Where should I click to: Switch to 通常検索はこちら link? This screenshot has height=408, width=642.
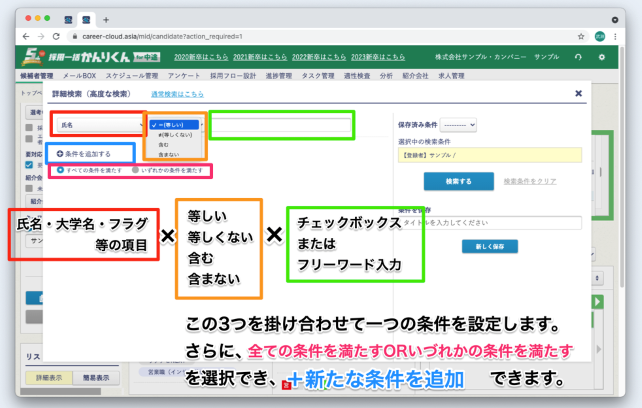tap(177, 94)
